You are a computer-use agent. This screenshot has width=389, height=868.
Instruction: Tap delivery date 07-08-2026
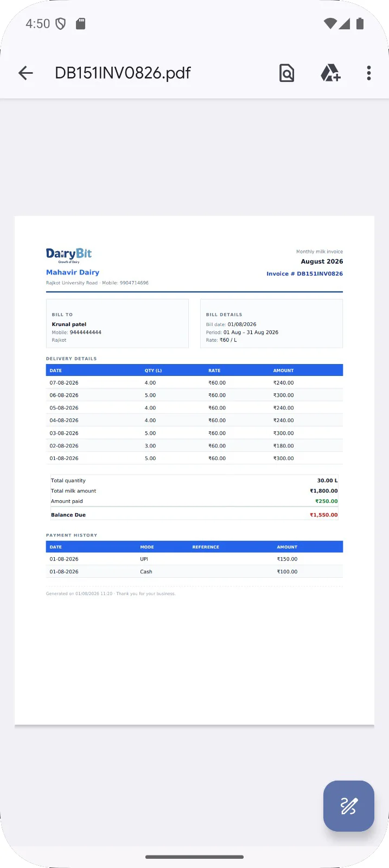click(64, 383)
